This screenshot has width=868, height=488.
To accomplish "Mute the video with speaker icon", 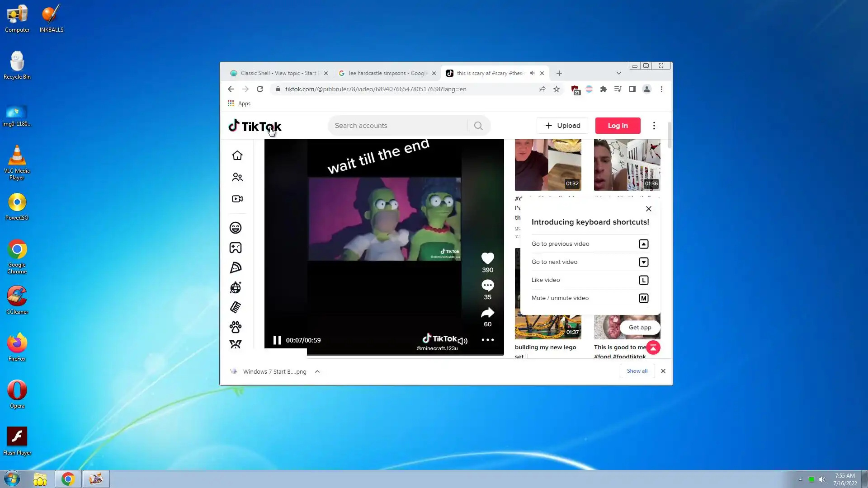I will pos(463,341).
